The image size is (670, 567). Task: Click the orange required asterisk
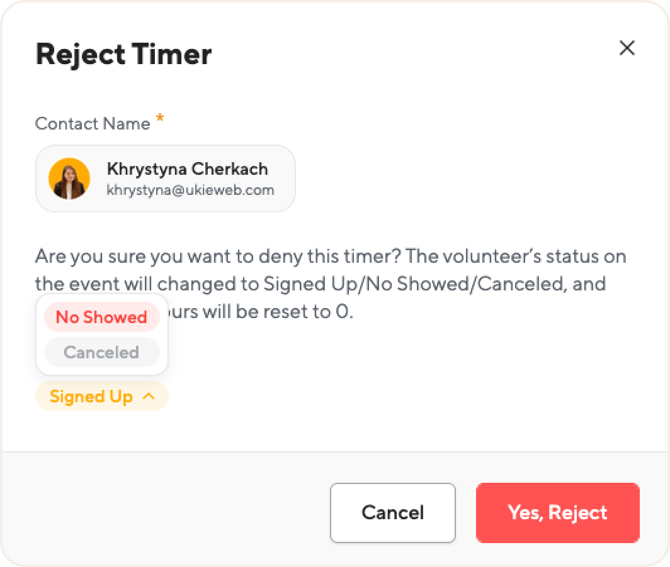160,121
